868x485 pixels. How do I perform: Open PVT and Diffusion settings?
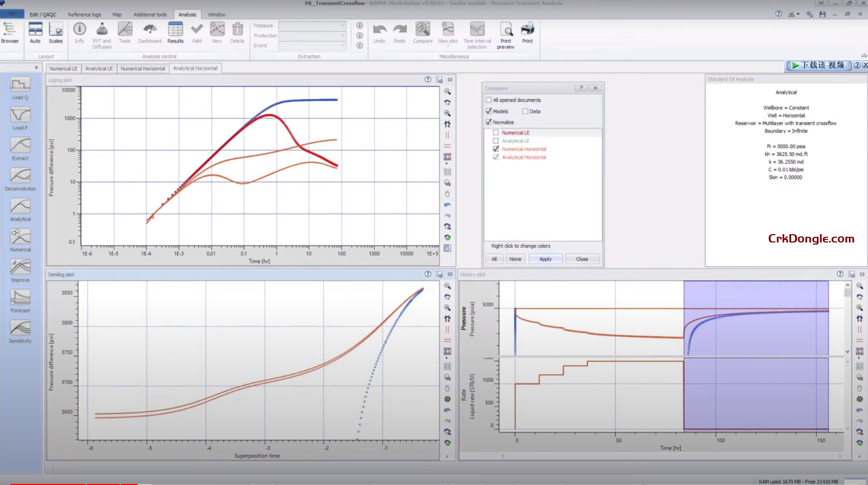coord(102,32)
